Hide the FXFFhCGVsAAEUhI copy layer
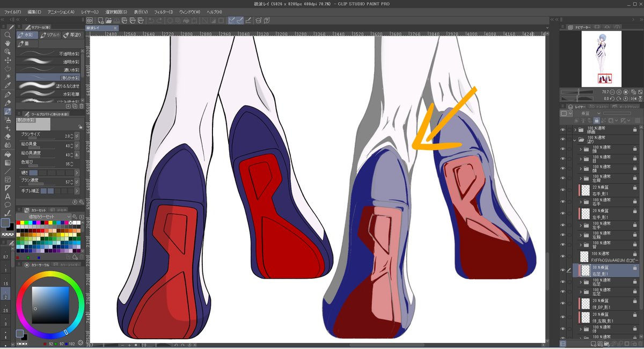This screenshot has width=644, height=349. coord(563,256)
